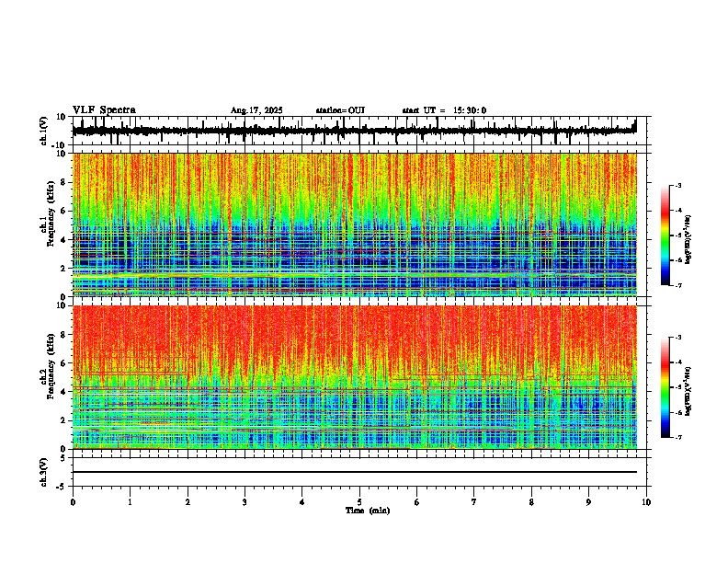Click the ch.1 spectrogram color scale bar
The width and height of the screenshot is (728, 563).
pos(665,236)
